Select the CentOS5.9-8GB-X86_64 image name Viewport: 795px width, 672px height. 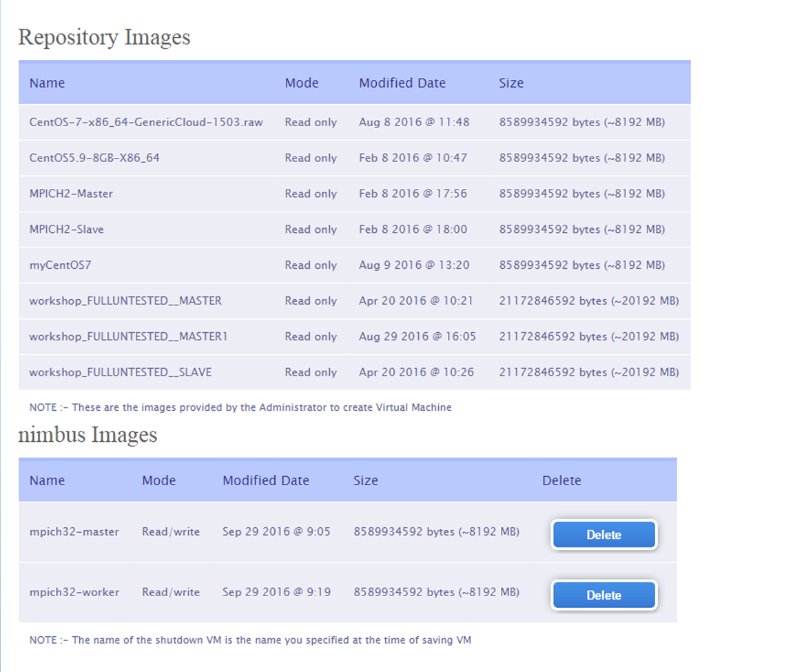click(x=94, y=158)
